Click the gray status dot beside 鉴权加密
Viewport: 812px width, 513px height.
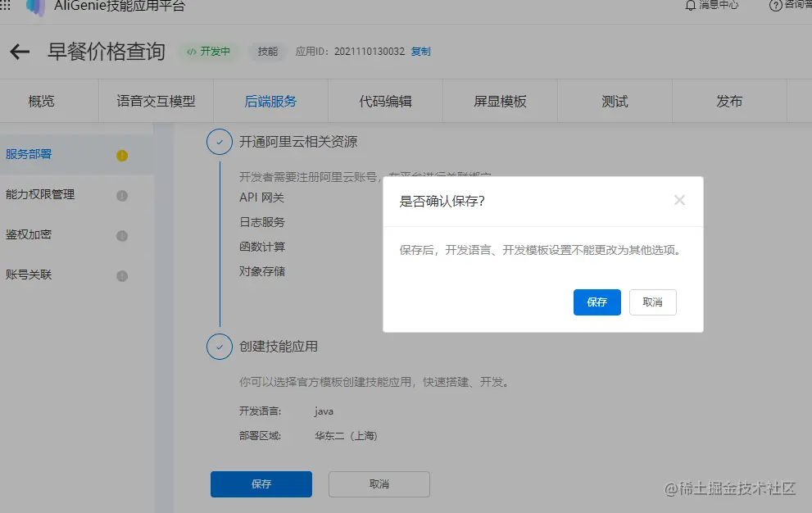tap(122, 236)
